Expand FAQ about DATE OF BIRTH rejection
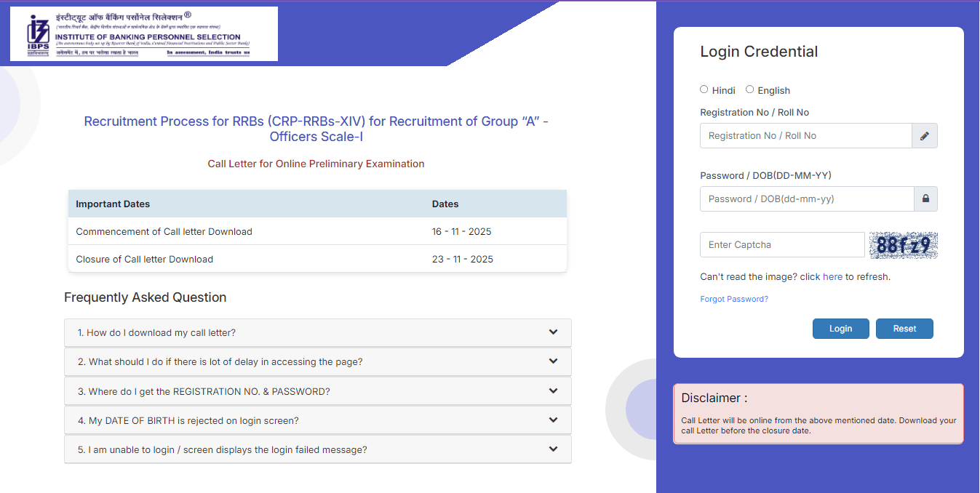980x493 pixels. 317,420
